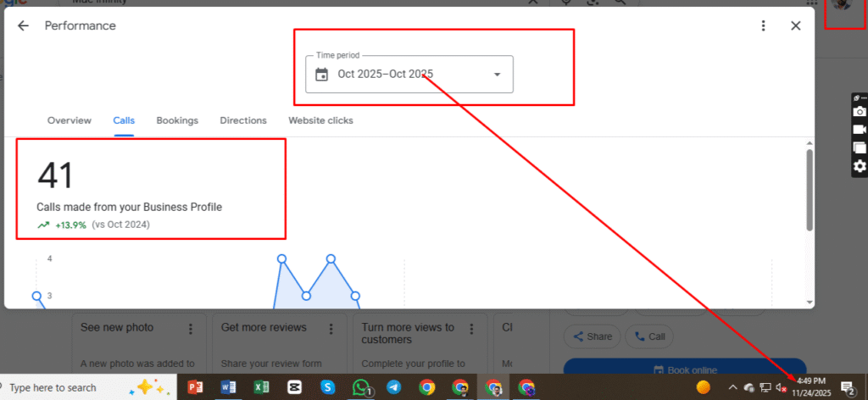The width and height of the screenshot is (868, 400).
Task: Click 'Calls made from your Business Profile' label
Action: 129,208
